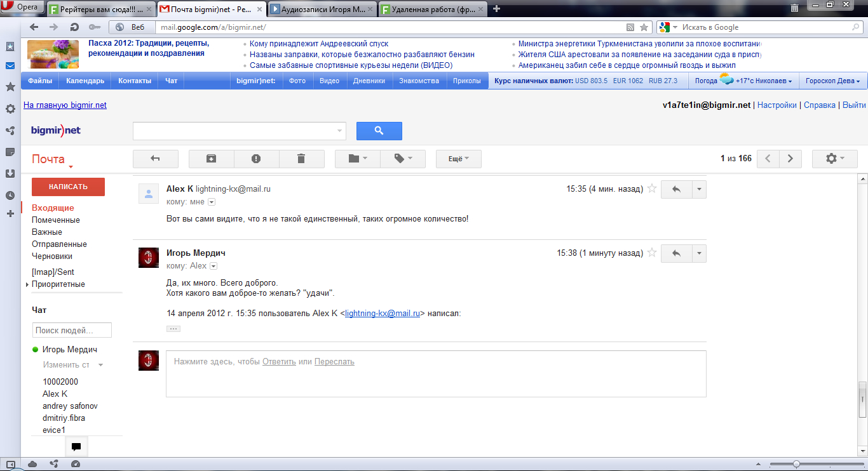Open the Гороскоп Дева dropdown
Viewport: 868px width, 471px height.
point(832,81)
